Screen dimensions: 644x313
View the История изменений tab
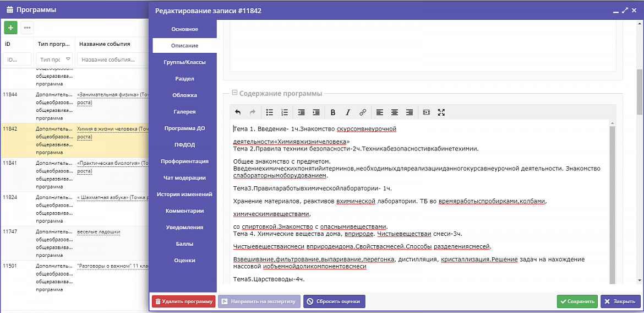(185, 194)
